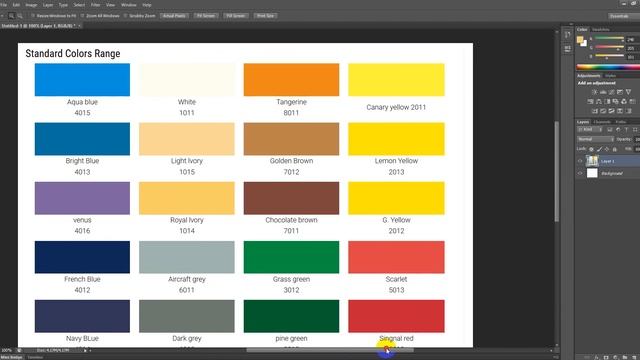Add a Color Balance adjustment

click(x=599, y=102)
